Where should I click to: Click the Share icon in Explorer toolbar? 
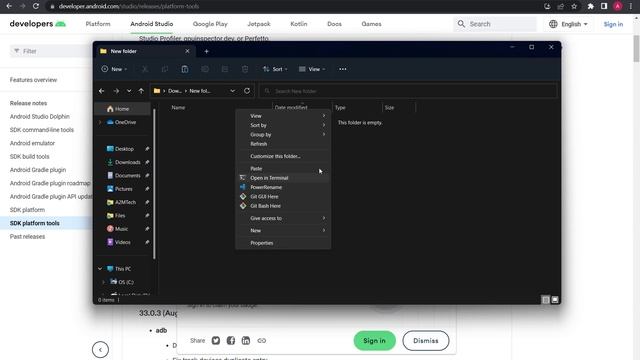click(x=225, y=69)
